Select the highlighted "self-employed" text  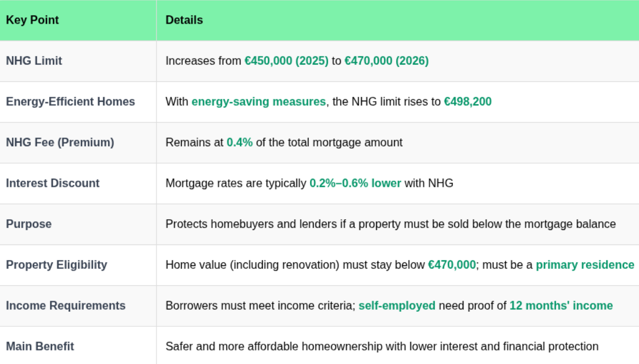click(397, 306)
